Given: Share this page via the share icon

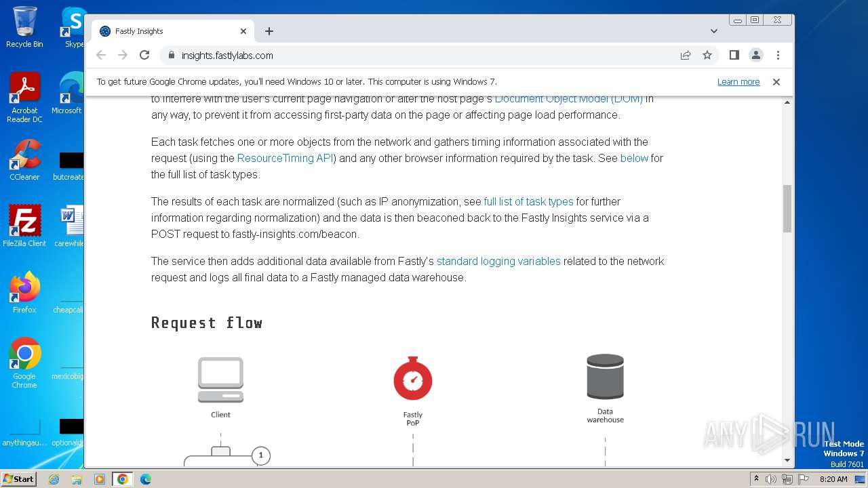Looking at the screenshot, I should pyautogui.click(x=686, y=56).
